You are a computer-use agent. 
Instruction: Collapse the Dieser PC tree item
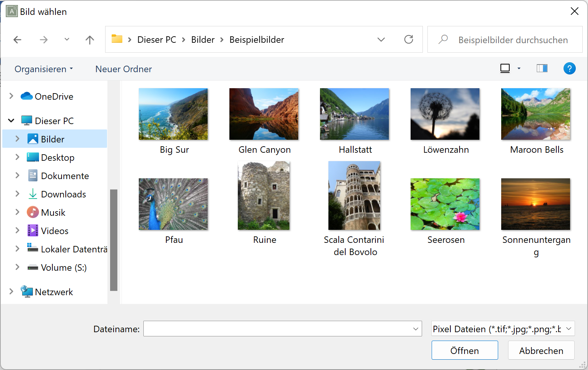point(11,120)
